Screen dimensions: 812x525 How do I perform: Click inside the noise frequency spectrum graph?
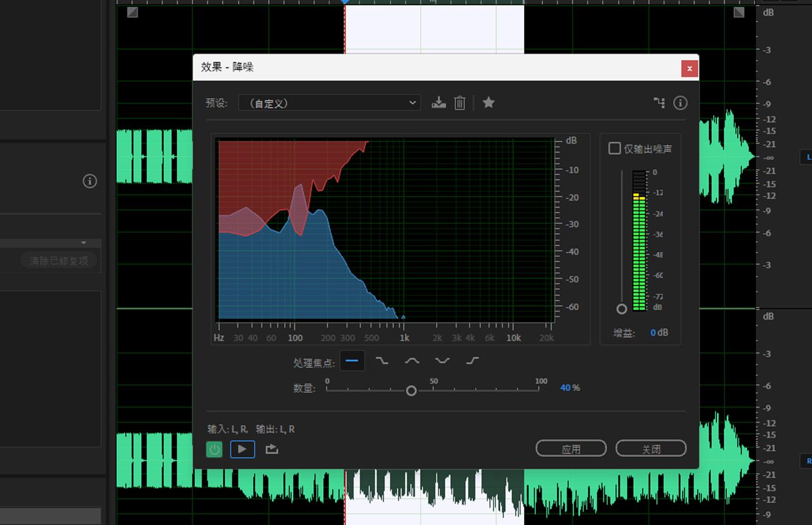pos(385,229)
